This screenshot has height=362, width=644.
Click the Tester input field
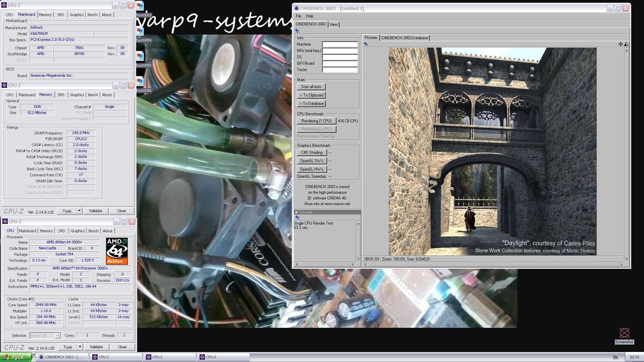coord(340,70)
